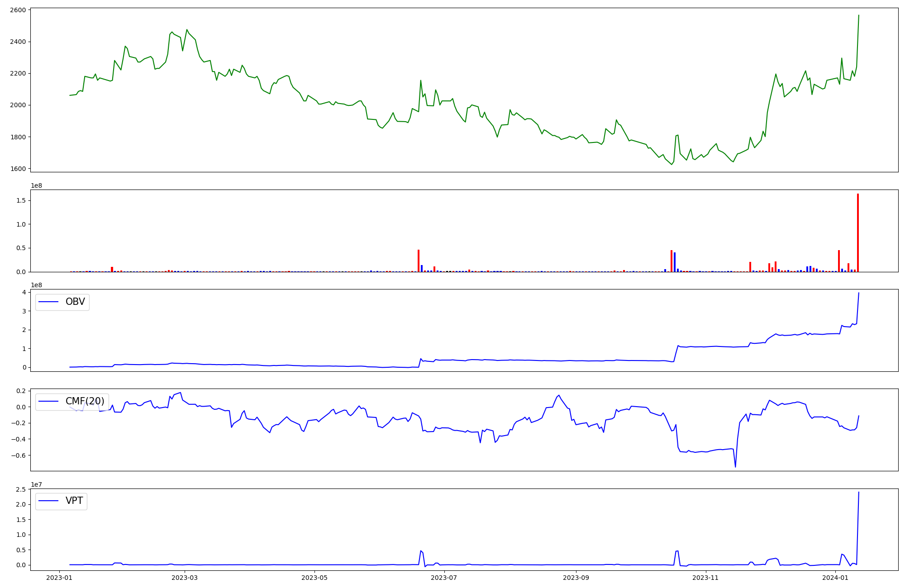905x588 pixels.
Task: Click the 2023-11 date tick label
Action: click(705, 578)
